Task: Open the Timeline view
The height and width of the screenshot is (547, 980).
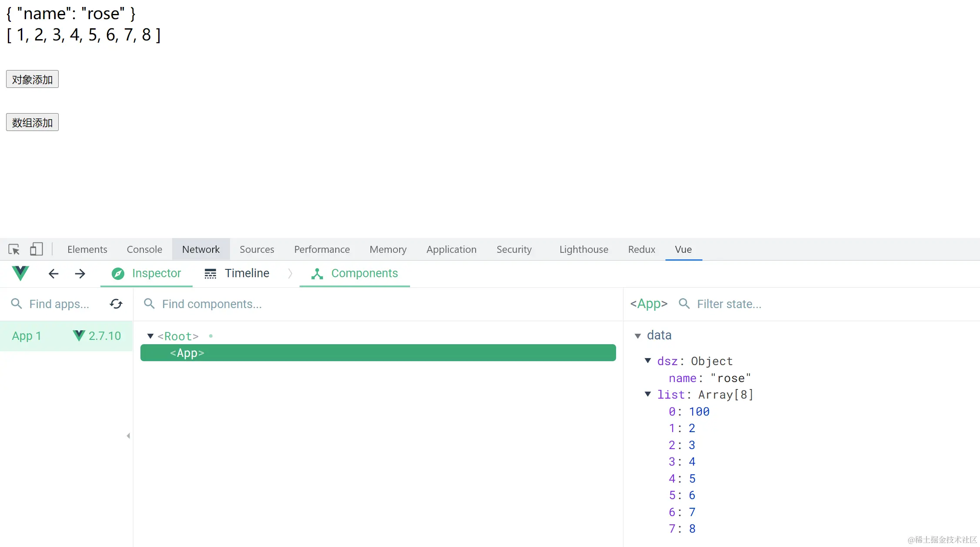Action: (x=237, y=273)
